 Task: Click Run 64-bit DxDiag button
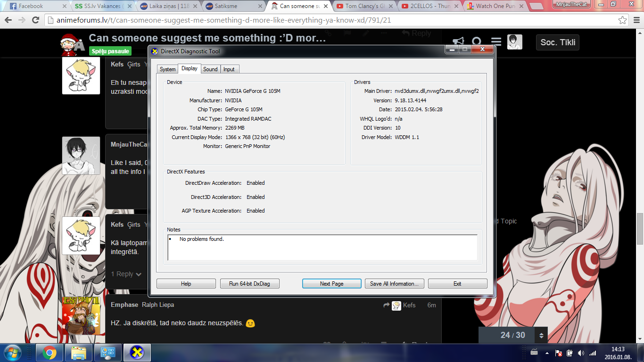(249, 284)
